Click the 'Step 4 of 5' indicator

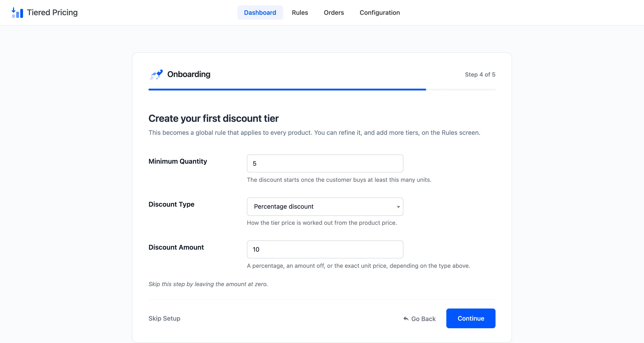[480, 75]
